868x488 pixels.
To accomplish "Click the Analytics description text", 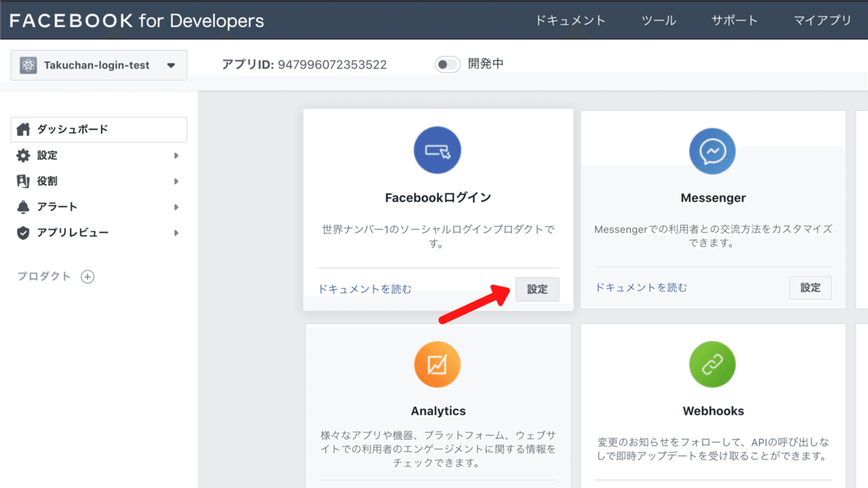I will pos(438,449).
